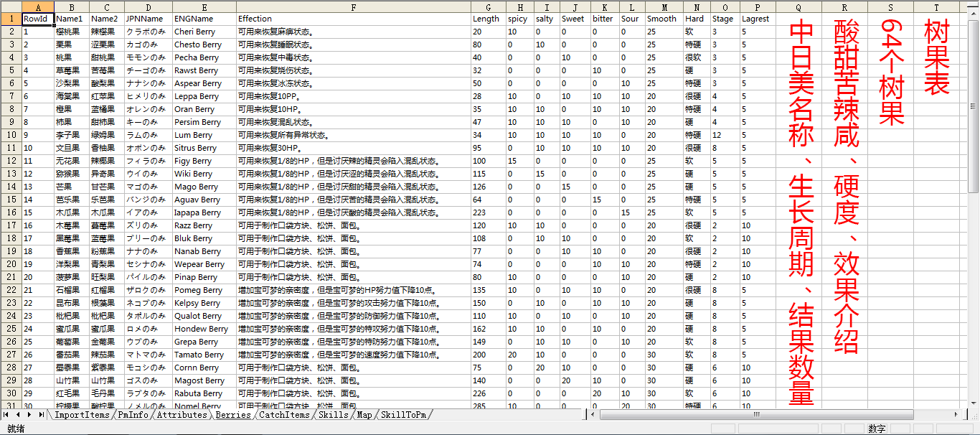Jump to the first sheet tab arrow
This screenshot has width=980, height=435.
6,415
